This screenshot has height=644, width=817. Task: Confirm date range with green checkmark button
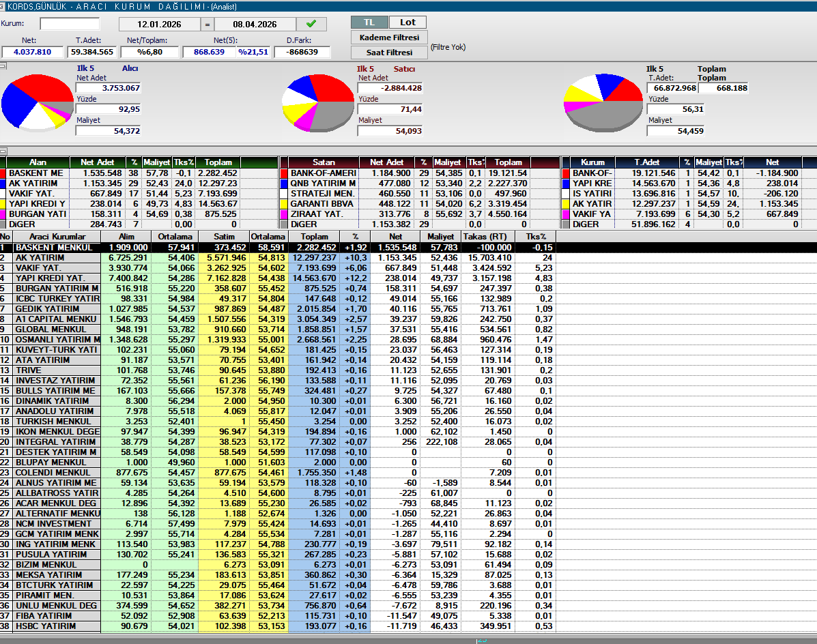coord(311,24)
